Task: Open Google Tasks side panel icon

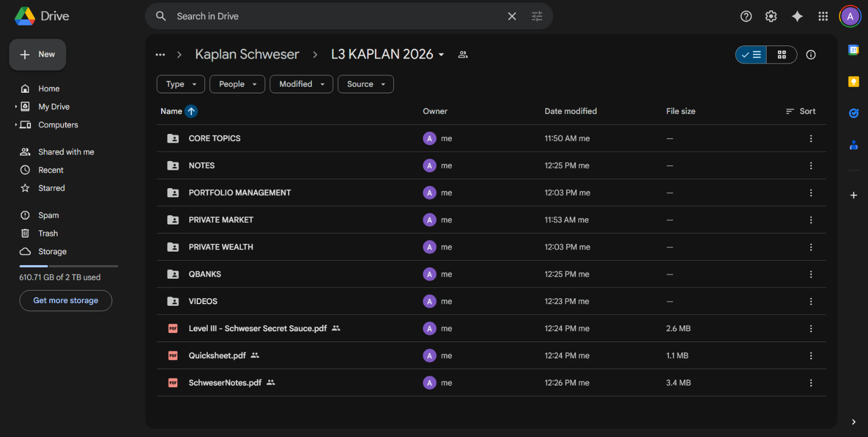Action: coord(853,113)
